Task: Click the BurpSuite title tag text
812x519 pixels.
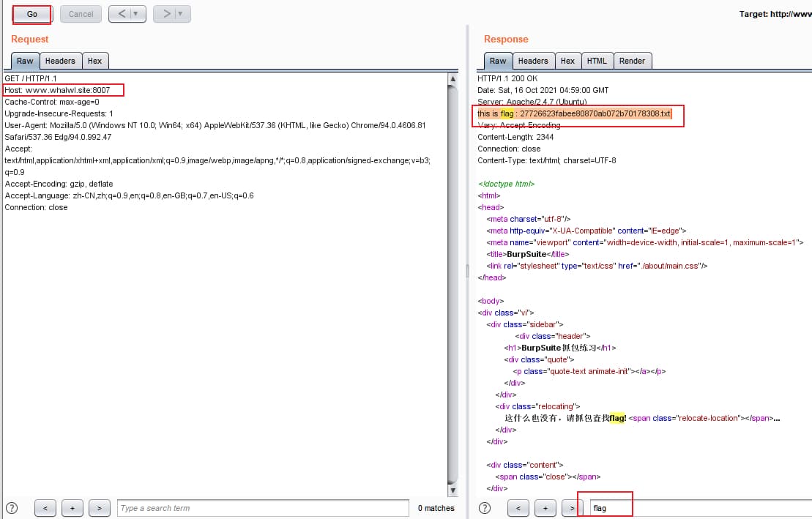Action: [x=528, y=254]
